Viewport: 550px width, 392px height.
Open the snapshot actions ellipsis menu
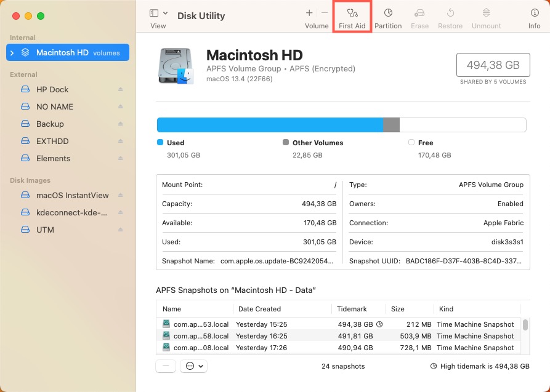point(193,366)
